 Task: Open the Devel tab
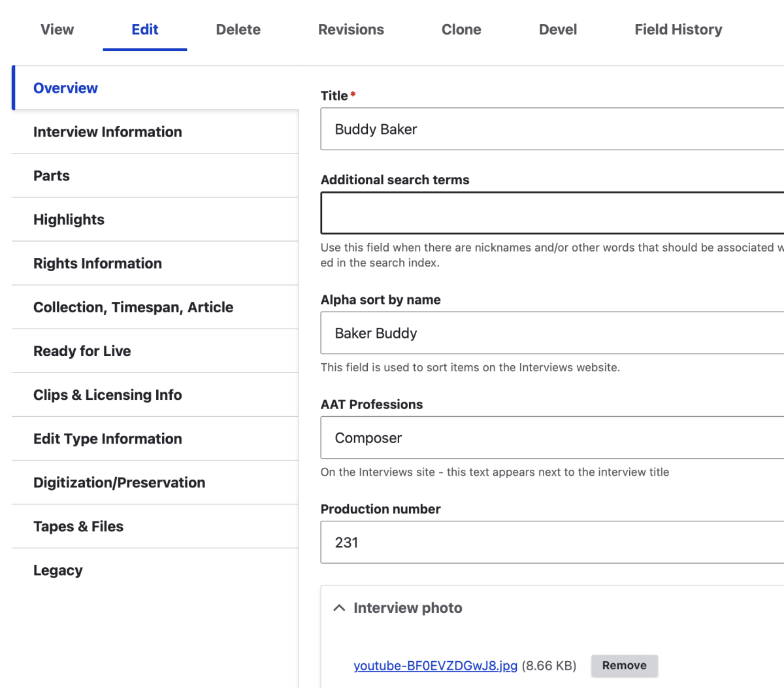(557, 29)
